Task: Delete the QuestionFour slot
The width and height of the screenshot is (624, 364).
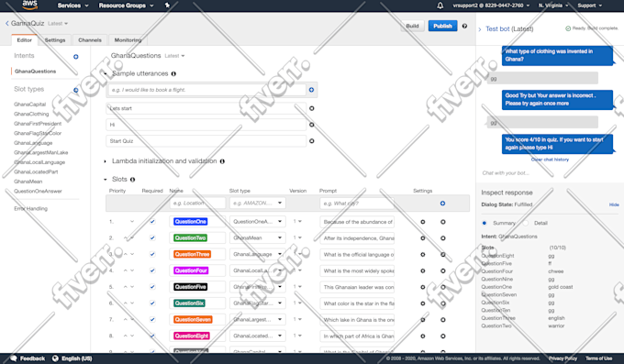Action: tap(442, 270)
